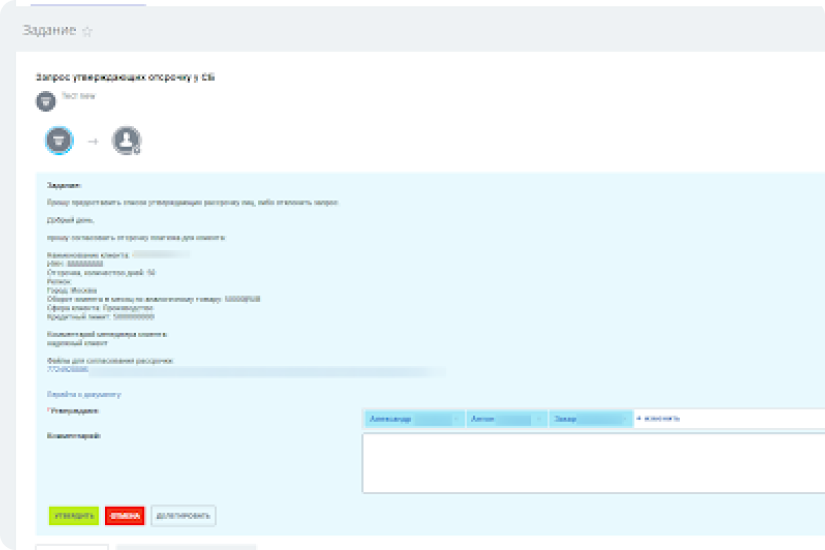The image size is (825, 550).
Task: Follow the 'Перейти к документу' link
Action: point(84,394)
